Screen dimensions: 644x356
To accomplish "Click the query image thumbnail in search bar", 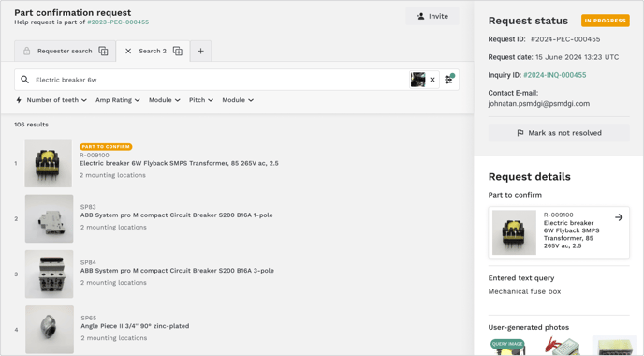I will tap(417, 80).
